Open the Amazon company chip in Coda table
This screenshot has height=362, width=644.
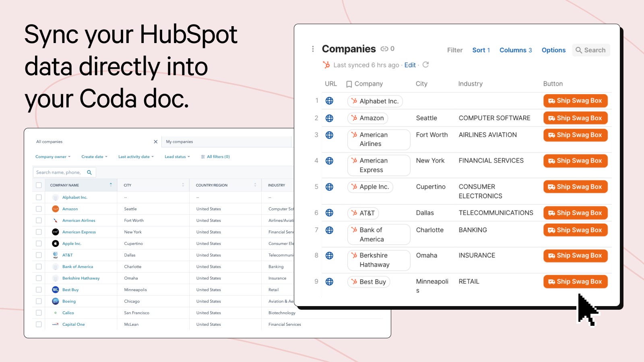click(x=367, y=118)
